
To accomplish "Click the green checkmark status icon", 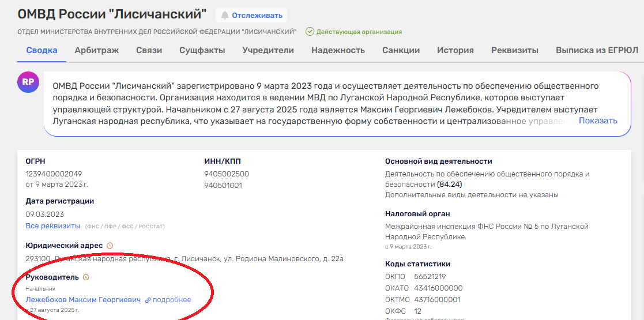I will [310, 32].
